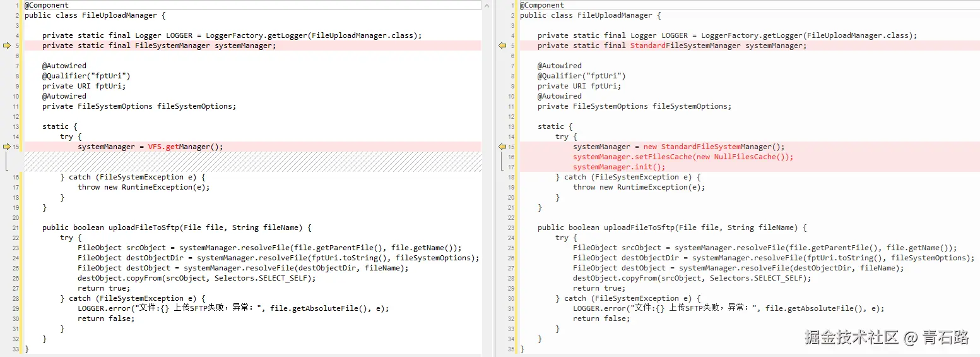Click the '@Autowired' above @Qualifier in left pane
This screenshot has width=980, height=357.
64,66
